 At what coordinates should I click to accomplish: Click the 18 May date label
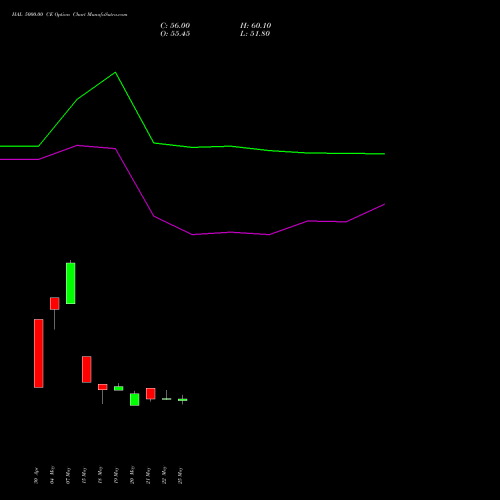click(x=100, y=475)
